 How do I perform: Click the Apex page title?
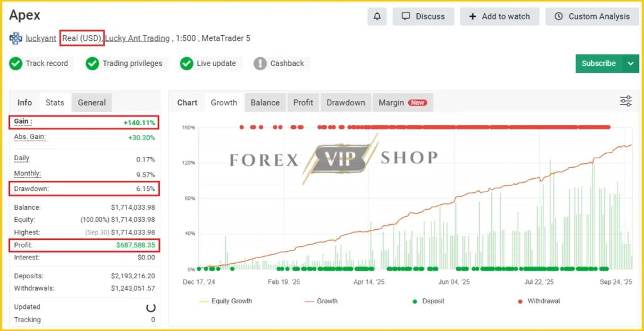[x=25, y=16]
